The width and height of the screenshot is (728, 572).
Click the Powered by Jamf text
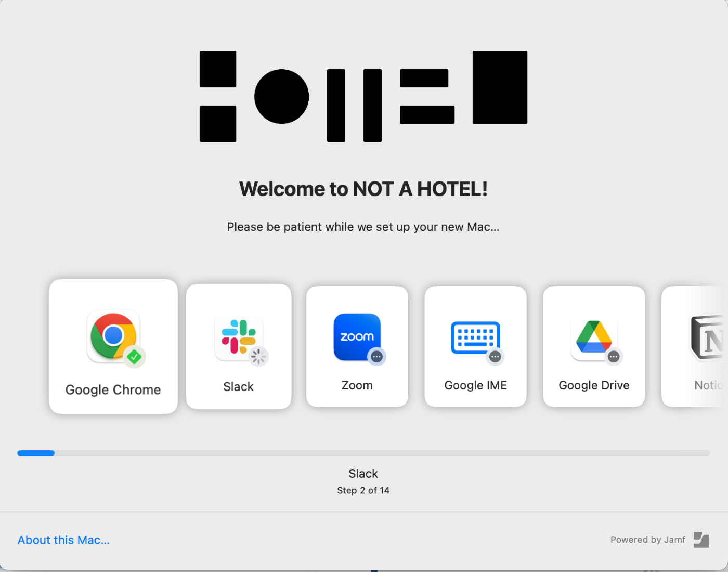[648, 540]
